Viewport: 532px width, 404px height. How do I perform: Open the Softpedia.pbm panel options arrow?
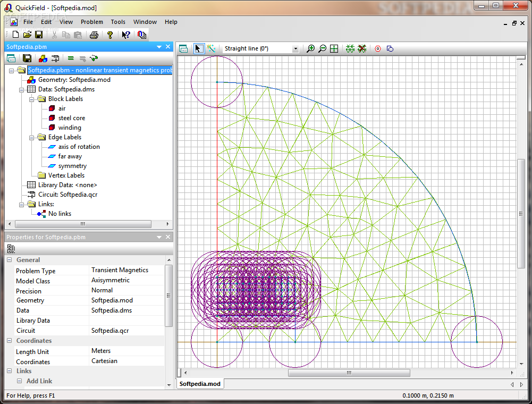(x=159, y=47)
